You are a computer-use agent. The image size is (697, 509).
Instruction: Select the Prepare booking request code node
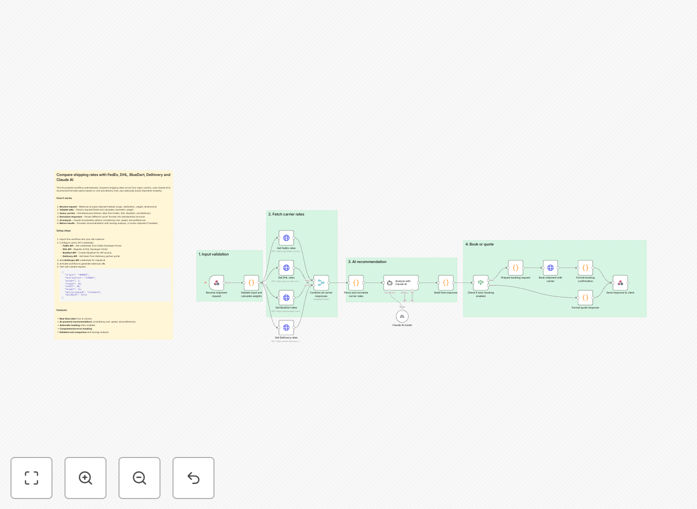click(x=516, y=268)
